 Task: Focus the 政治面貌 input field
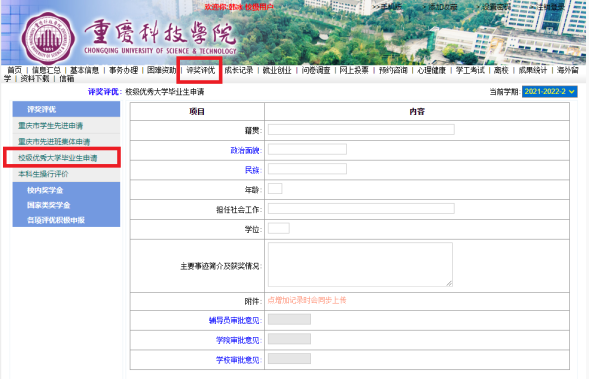pos(307,149)
